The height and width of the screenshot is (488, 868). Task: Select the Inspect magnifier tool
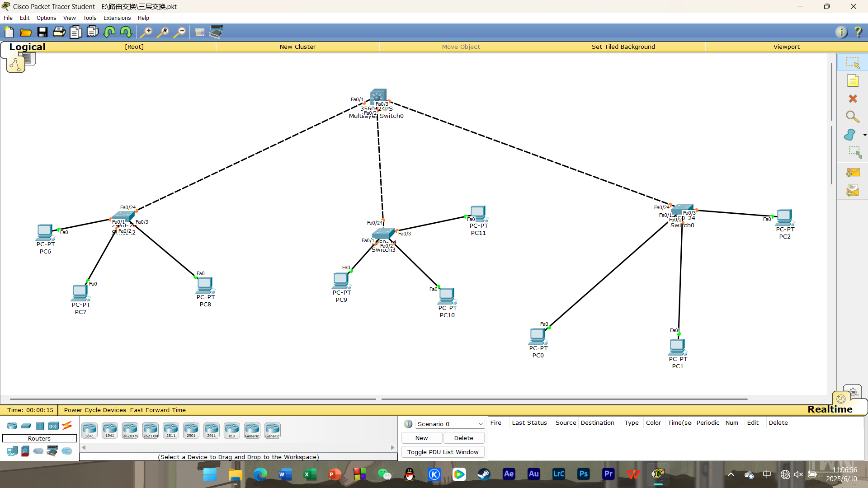click(853, 117)
